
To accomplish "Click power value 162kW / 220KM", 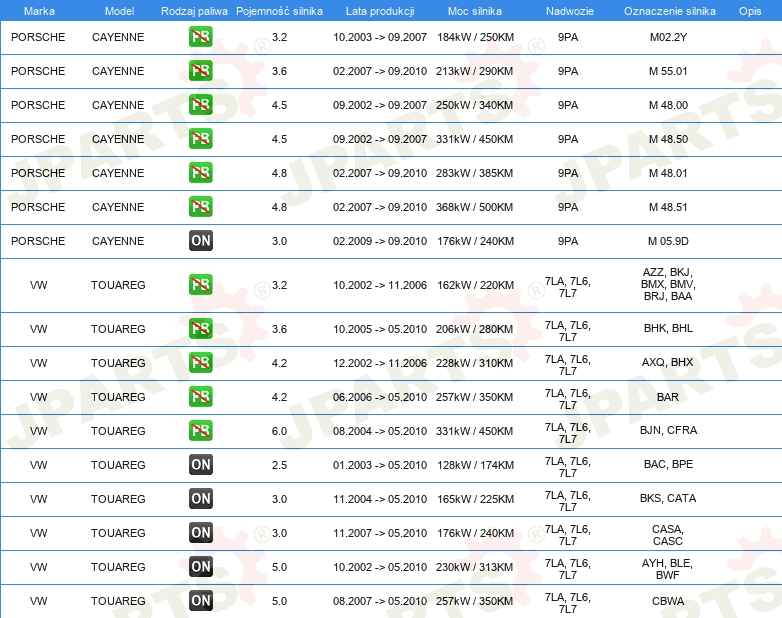I will click(x=475, y=285).
